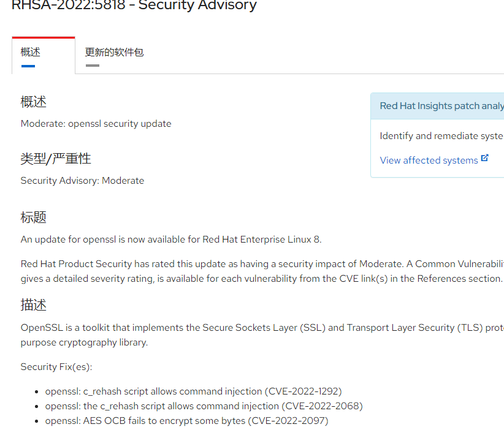Image resolution: width=504 pixels, height=427 pixels.
Task: Click the Moderate: openssl security update text
Action: [x=96, y=124]
